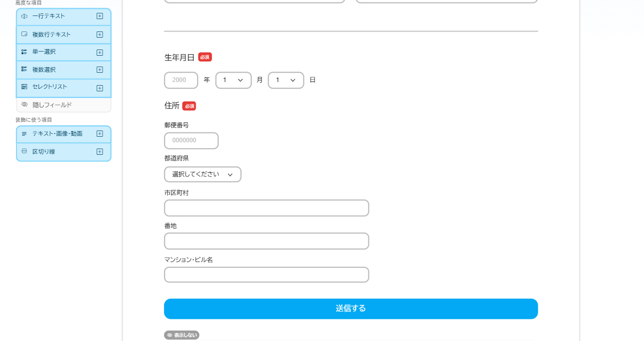
Task: Click the 隠しフィールド eye-slash icon
Action: coord(24,105)
